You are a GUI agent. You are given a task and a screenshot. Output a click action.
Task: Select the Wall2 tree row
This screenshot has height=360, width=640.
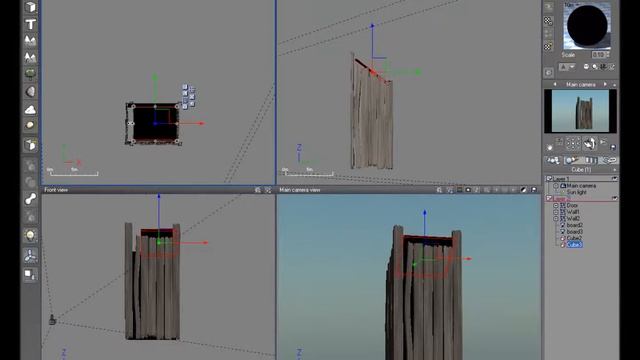click(x=573, y=219)
